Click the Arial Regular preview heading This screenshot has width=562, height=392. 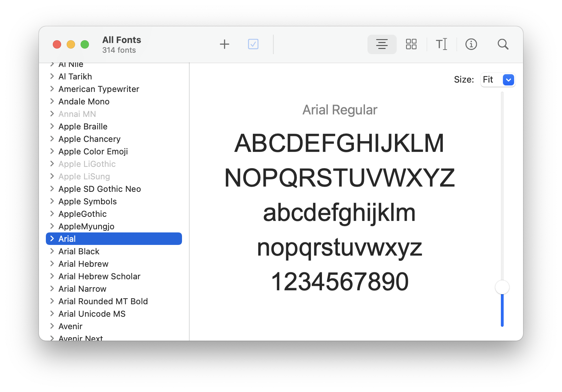[340, 110]
